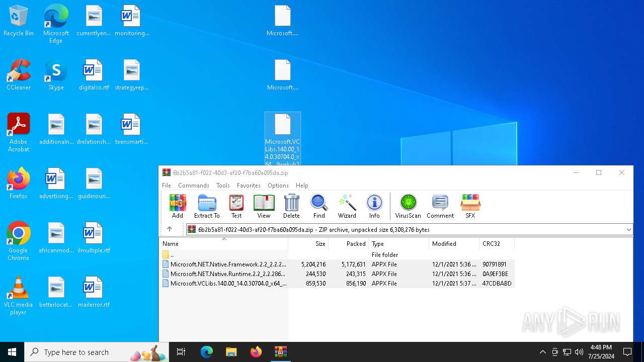Click the Extract To toolbar icon

[x=207, y=206]
